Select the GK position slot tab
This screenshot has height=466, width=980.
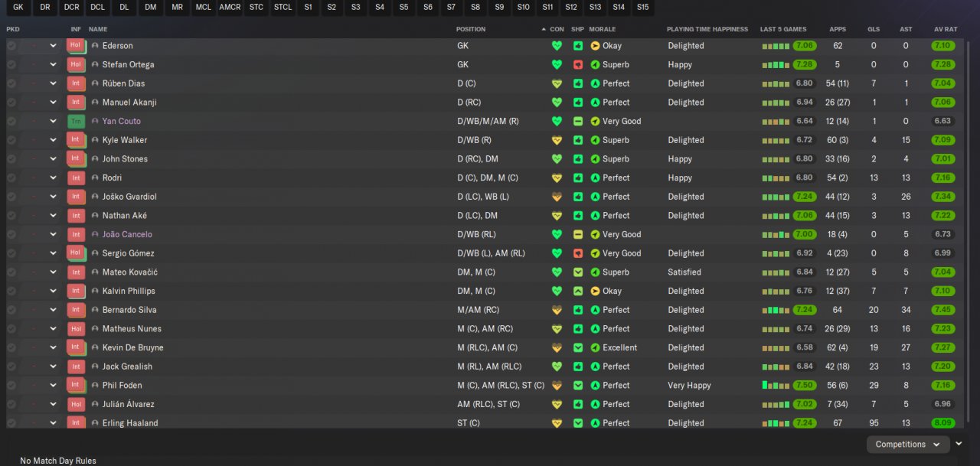point(18,8)
